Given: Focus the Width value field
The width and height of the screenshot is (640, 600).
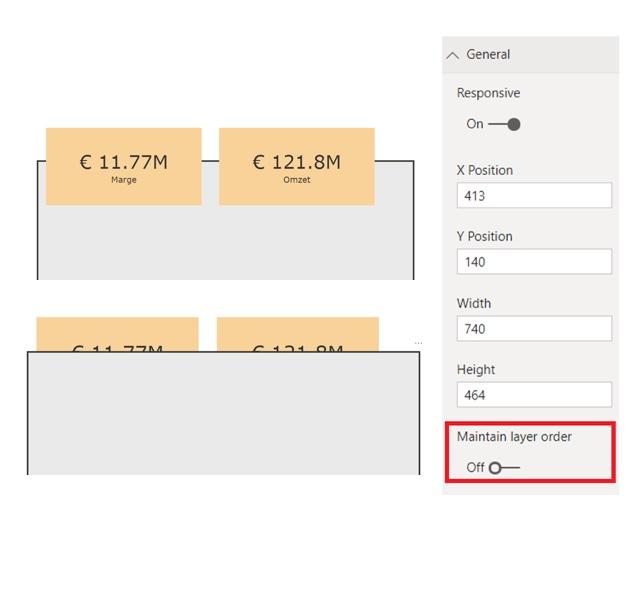Looking at the screenshot, I should click(534, 328).
